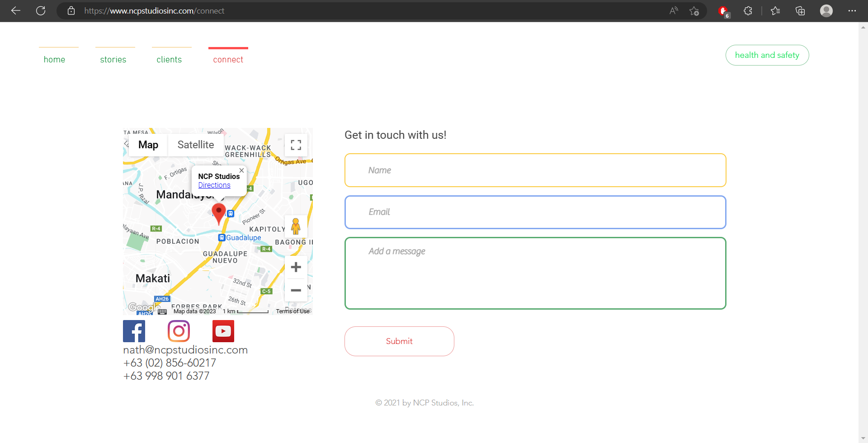
Task: Toggle fullscreen view on the map
Action: pyautogui.click(x=296, y=145)
